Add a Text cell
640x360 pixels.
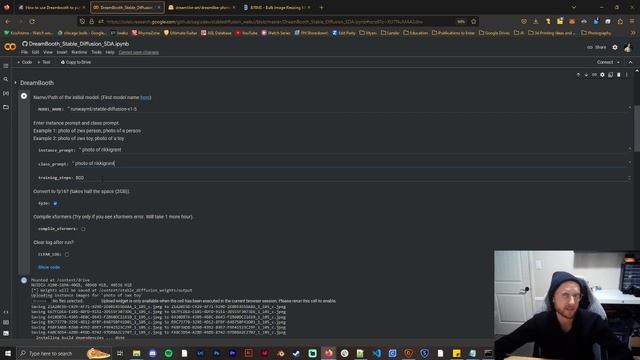[x=44, y=62]
